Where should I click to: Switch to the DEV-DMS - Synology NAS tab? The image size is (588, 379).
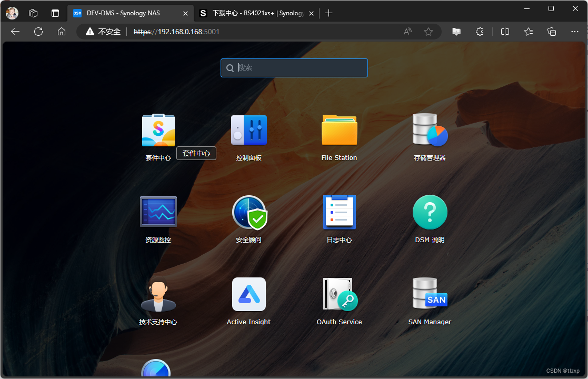(x=131, y=13)
